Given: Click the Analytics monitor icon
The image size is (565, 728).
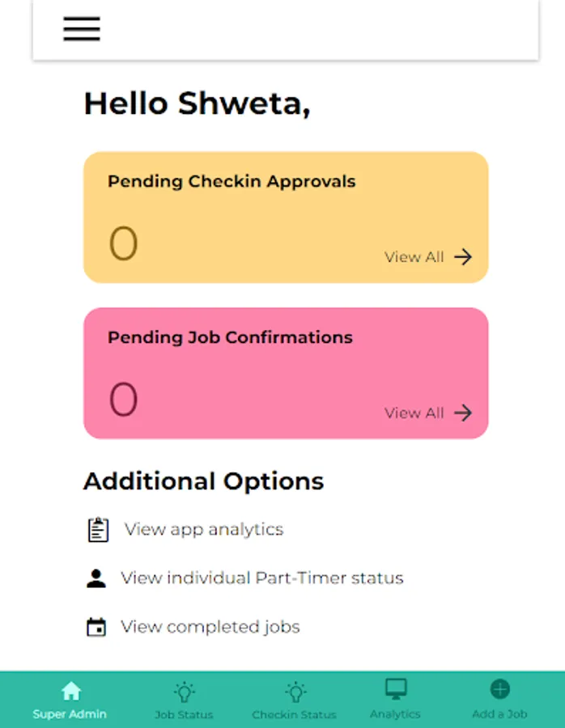Looking at the screenshot, I should (x=395, y=689).
